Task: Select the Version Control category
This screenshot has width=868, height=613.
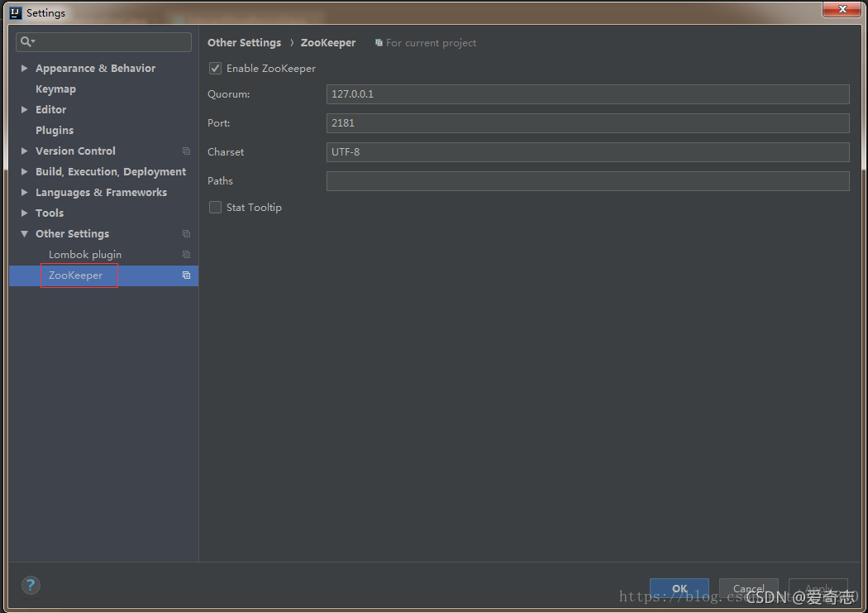Action: point(76,151)
